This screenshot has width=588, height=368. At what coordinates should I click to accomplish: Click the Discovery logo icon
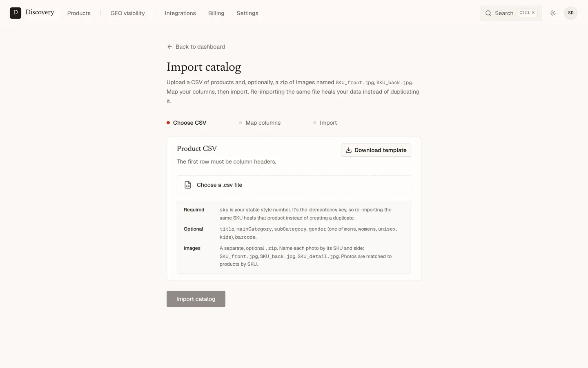(x=16, y=13)
